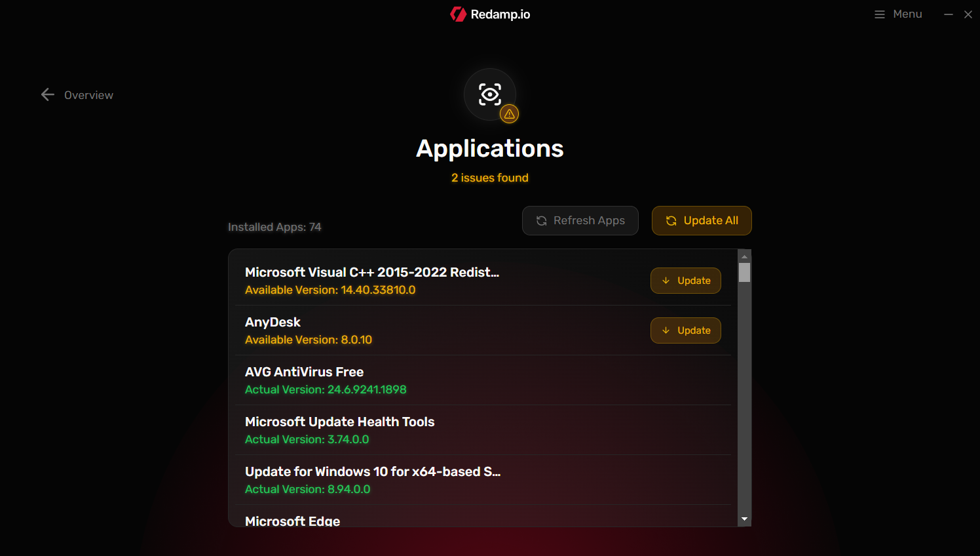
Task: Click Actual Version: 3.74.0.0 text
Action: coord(307,439)
